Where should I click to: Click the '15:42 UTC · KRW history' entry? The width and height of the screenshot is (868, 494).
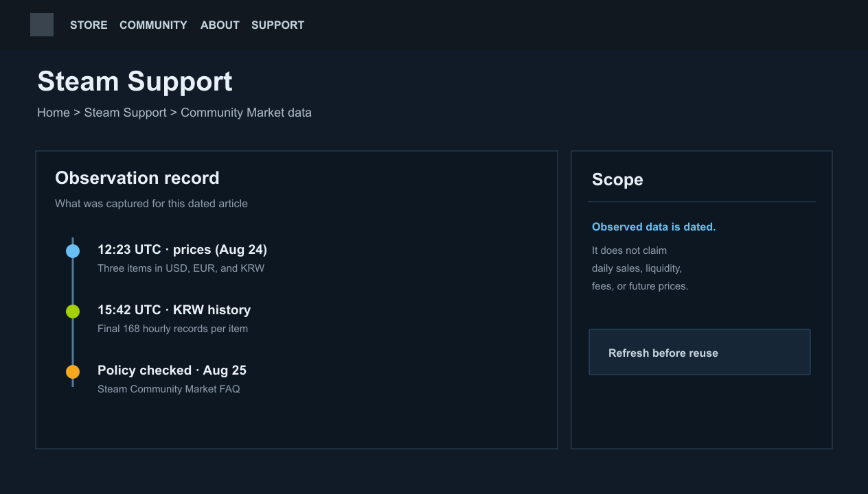[174, 310]
